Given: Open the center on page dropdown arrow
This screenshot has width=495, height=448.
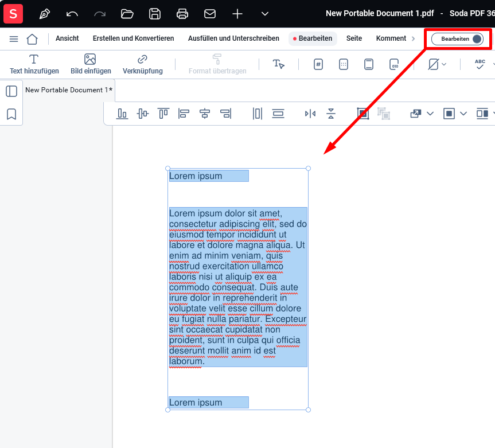Looking at the screenshot, I should (x=463, y=114).
